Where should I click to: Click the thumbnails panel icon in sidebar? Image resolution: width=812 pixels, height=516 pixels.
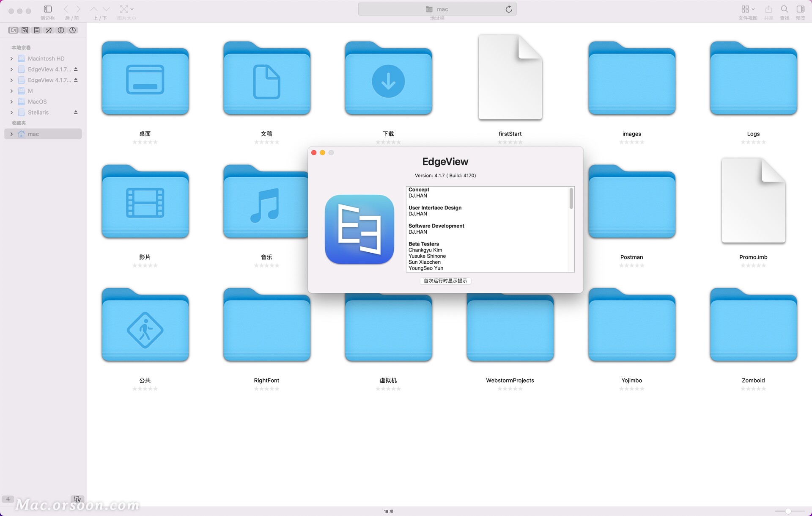[x=24, y=30]
